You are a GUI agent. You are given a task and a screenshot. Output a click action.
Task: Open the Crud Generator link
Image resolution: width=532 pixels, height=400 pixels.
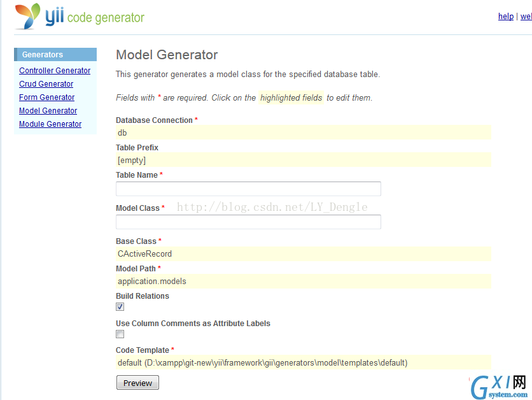(46, 84)
